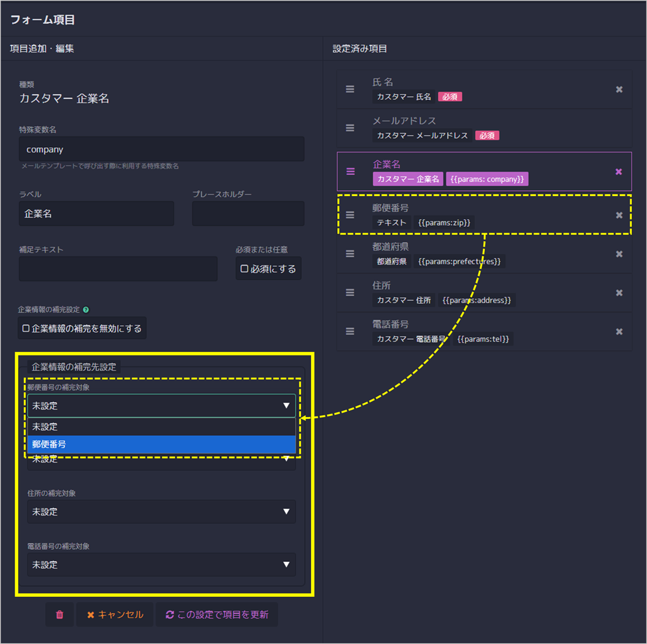Screen dimensions: 647x644
Task: Click the drag handle for 氏名 item
Action: pyautogui.click(x=350, y=90)
